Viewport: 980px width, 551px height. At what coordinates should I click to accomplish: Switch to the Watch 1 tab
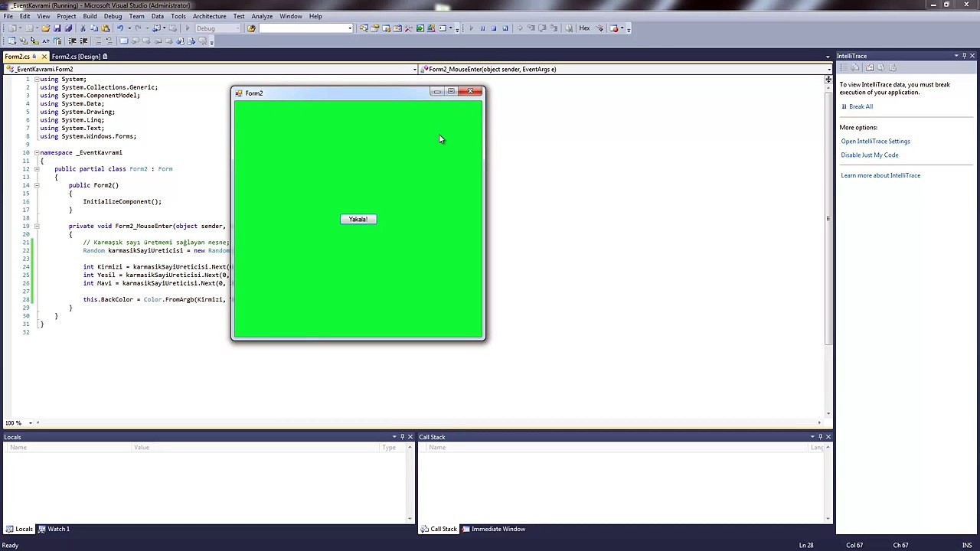tap(54, 529)
